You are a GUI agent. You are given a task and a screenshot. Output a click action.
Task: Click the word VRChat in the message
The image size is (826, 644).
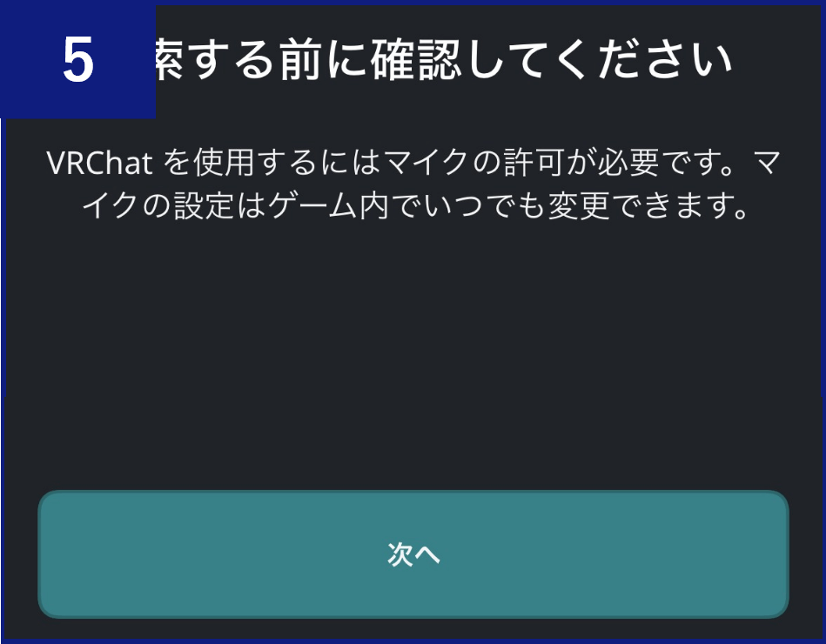99,163
